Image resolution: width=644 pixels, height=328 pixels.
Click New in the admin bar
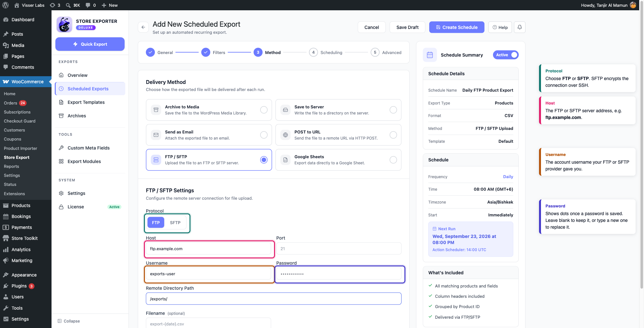pyautogui.click(x=109, y=5)
